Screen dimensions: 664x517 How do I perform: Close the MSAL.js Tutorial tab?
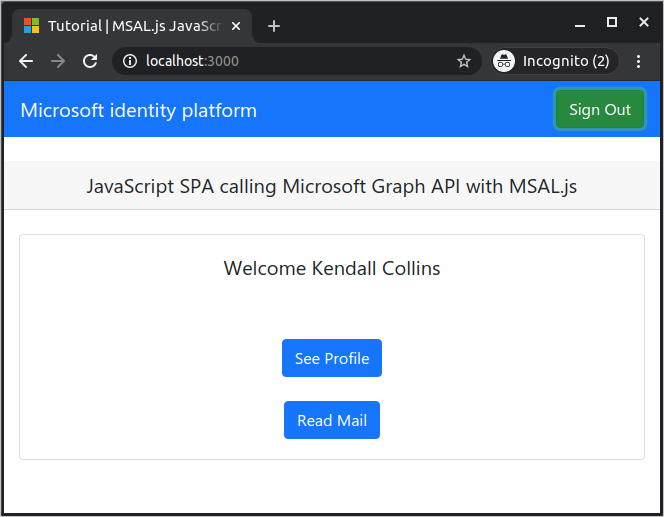pyautogui.click(x=236, y=26)
